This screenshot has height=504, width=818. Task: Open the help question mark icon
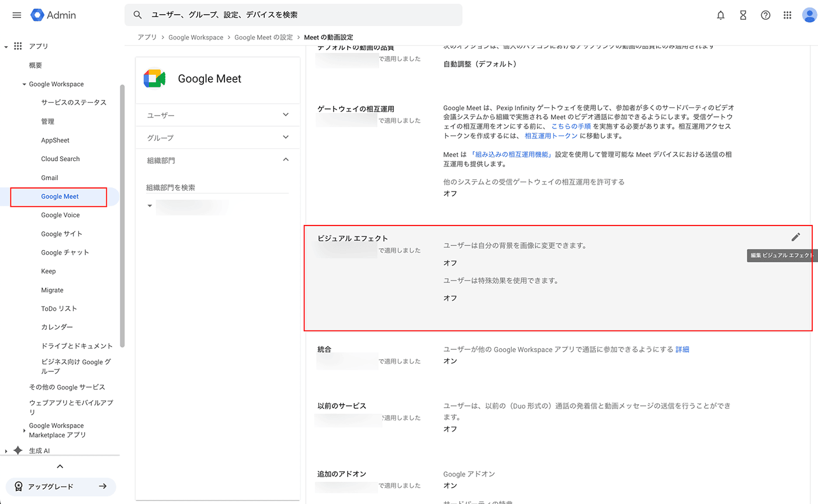[765, 15]
